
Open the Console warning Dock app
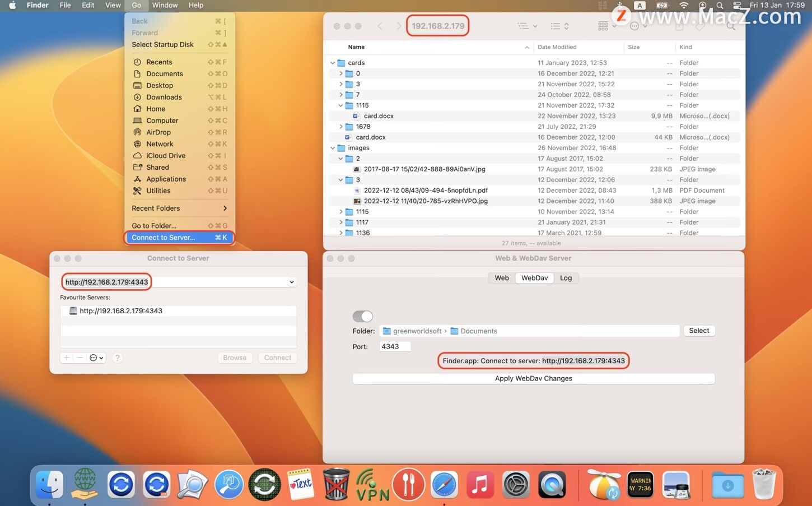tap(640, 484)
